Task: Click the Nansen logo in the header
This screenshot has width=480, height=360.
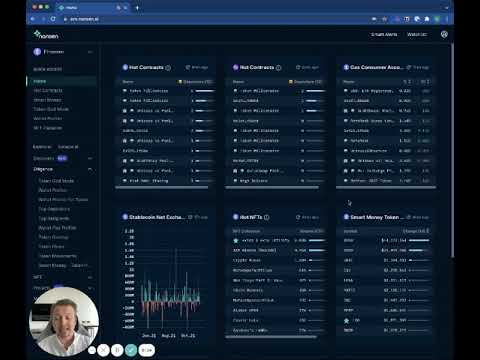Action: click(46, 35)
